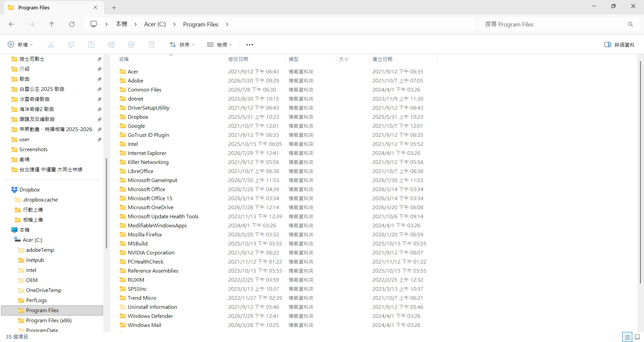
Task: Add a new tab with plus button
Action: (114, 7)
